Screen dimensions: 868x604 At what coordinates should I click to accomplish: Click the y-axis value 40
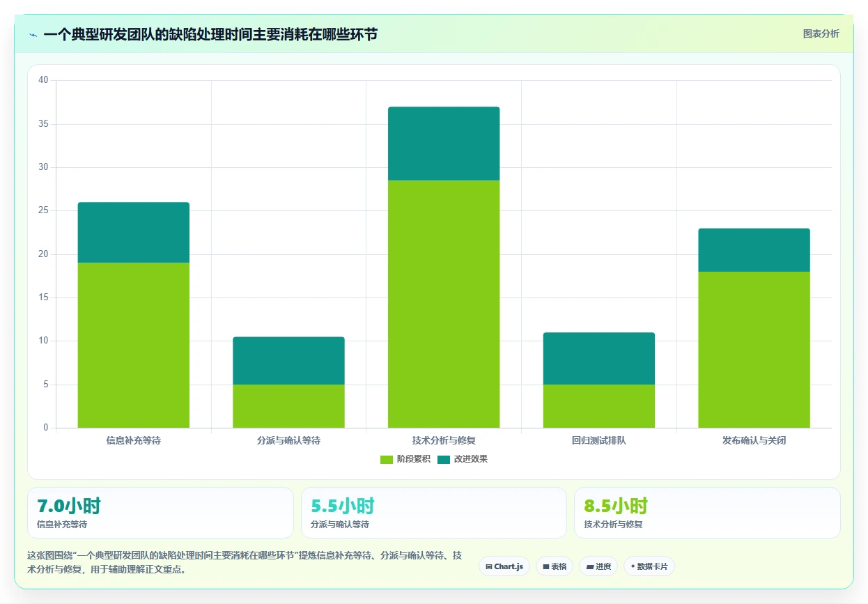(x=43, y=80)
